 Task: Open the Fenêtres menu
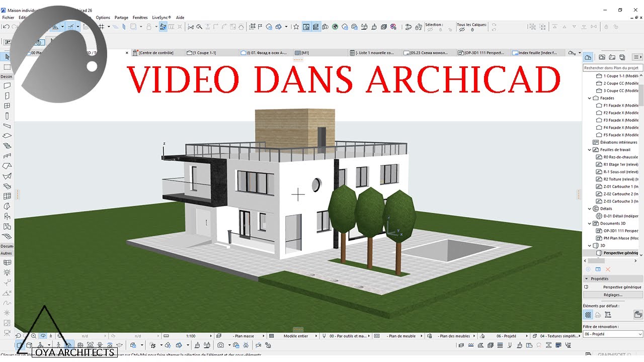click(x=140, y=18)
